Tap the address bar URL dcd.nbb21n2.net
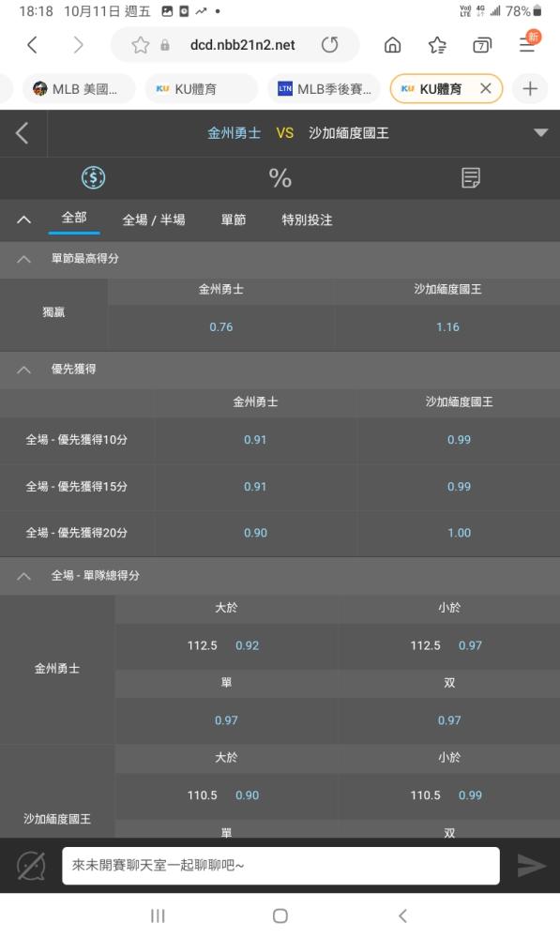Screen dimensions: 560x938 coord(242,45)
